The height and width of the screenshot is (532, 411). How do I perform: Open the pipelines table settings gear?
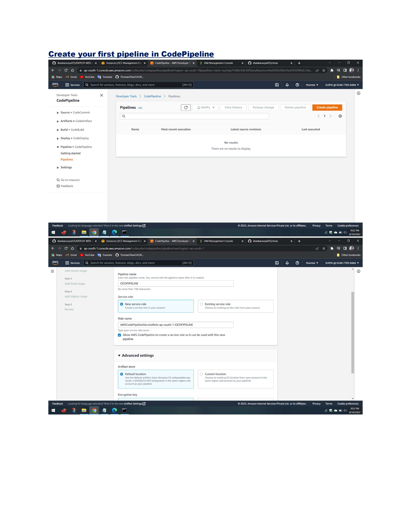(x=340, y=116)
